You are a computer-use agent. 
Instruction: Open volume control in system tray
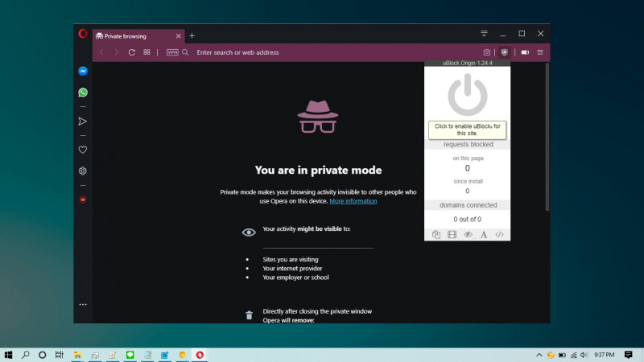coord(584,355)
